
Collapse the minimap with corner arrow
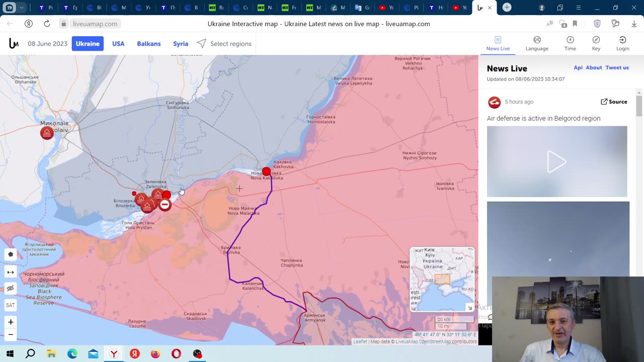[470, 308]
